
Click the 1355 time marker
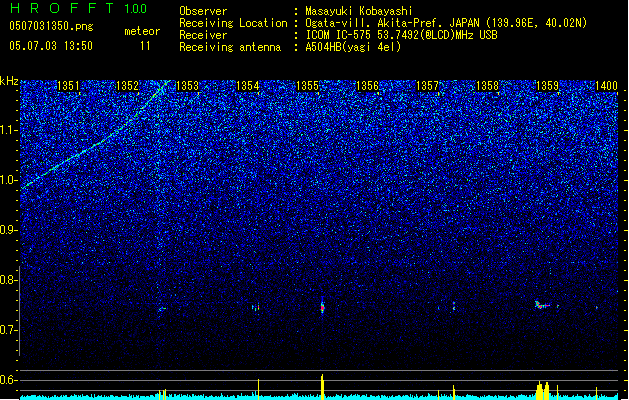click(307, 86)
